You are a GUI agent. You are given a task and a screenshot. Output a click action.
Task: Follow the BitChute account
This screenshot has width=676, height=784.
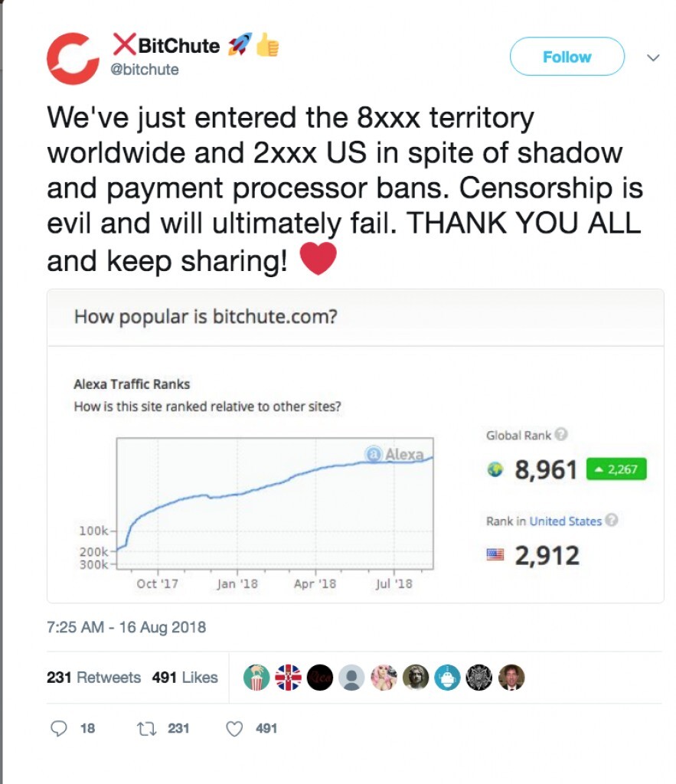pyautogui.click(x=567, y=57)
